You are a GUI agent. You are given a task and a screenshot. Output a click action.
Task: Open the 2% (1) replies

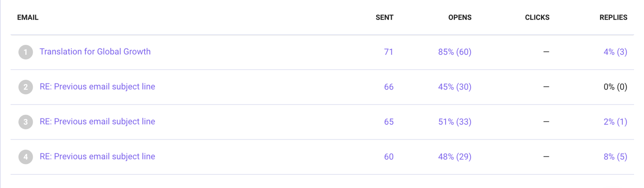615,122
